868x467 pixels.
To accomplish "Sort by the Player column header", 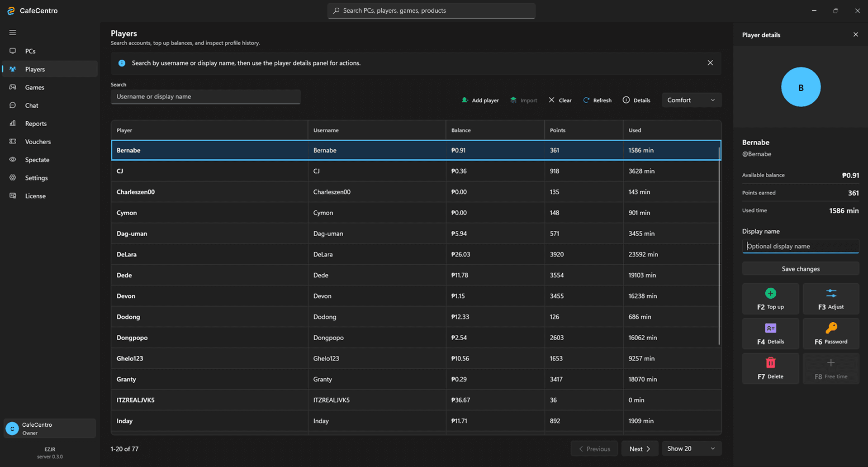I will pyautogui.click(x=209, y=130).
